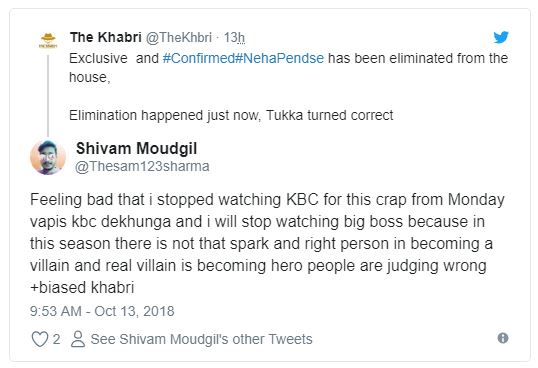Image resolution: width=538 pixels, height=368 pixels.
Task: Open the #Confirmed hashtag
Action: tap(199, 58)
